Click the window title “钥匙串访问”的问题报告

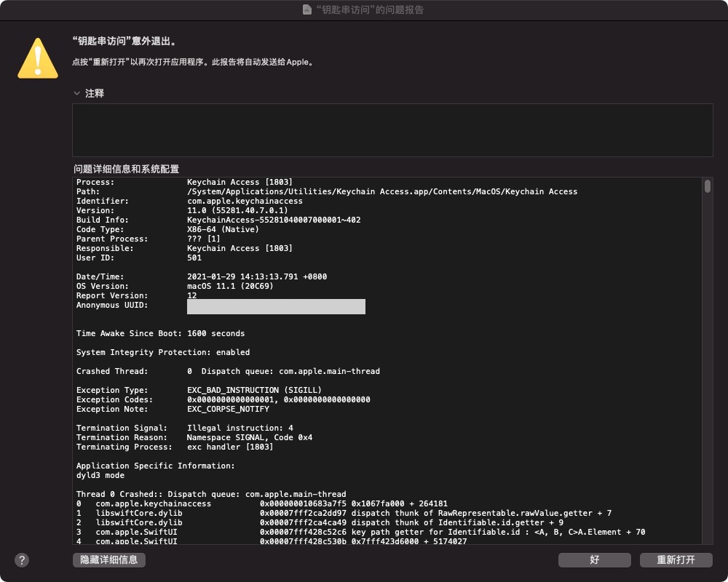tap(371, 10)
